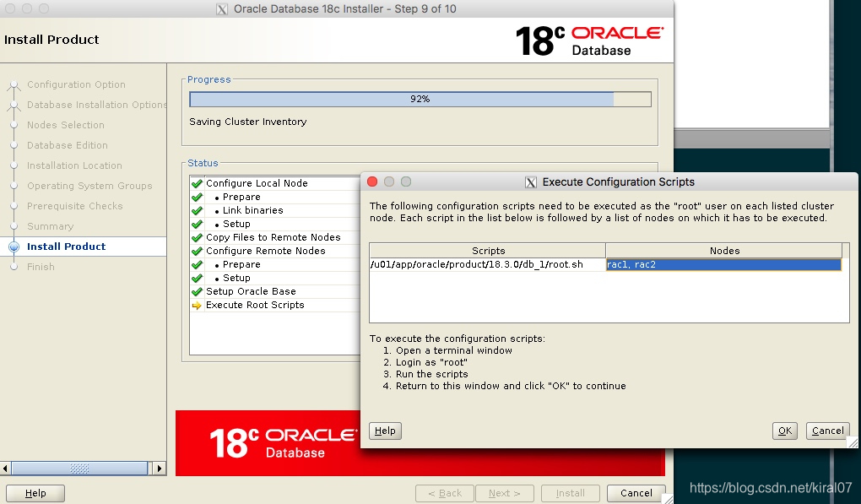Click the Nodes column header

tap(724, 251)
